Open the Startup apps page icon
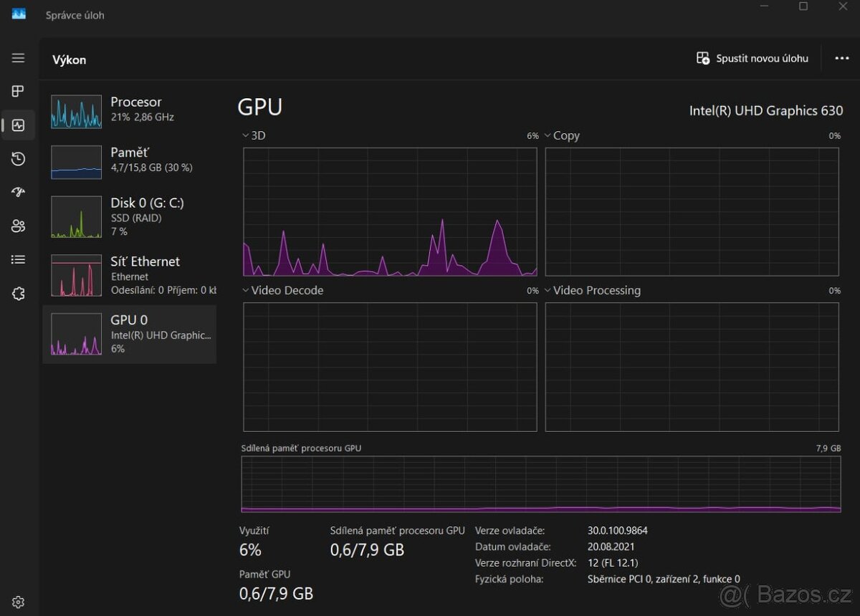860x616 pixels. tap(18, 192)
